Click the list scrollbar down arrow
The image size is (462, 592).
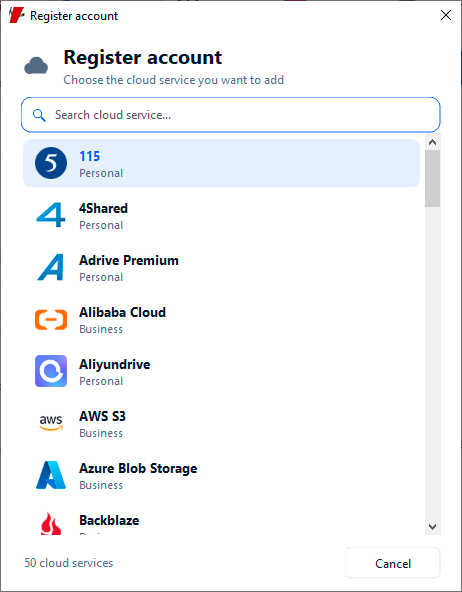433,527
